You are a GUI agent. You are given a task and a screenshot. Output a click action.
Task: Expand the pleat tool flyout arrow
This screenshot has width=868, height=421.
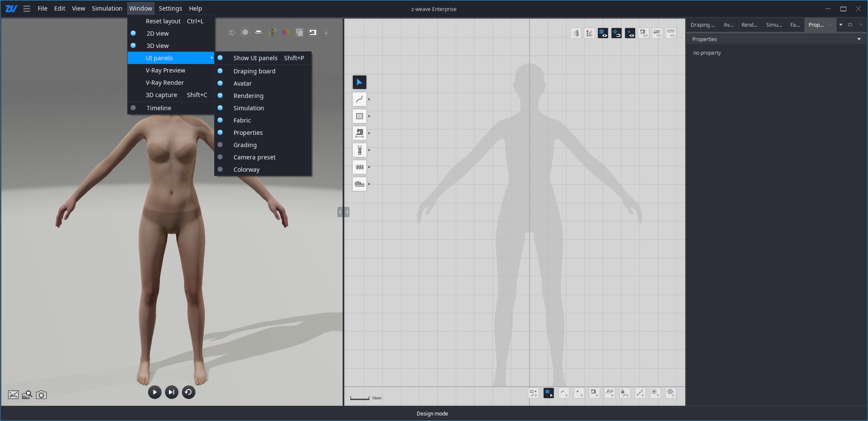pos(369,167)
